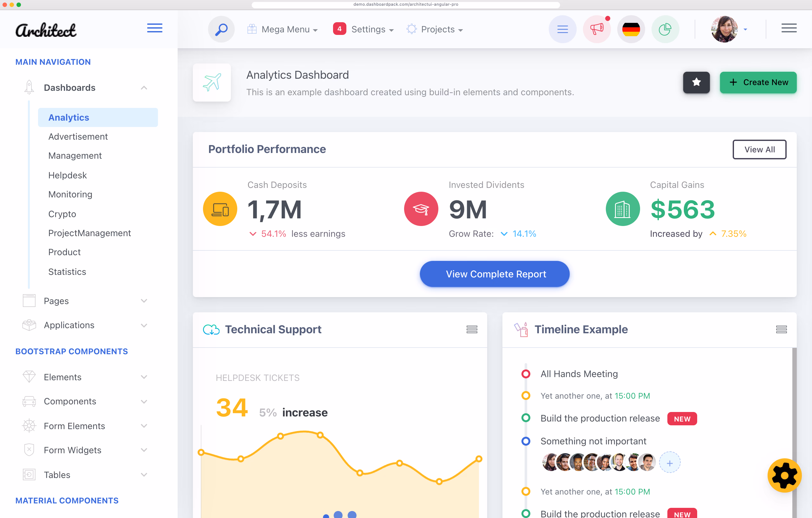Click the Invested Dividents graduation cap icon
This screenshot has width=812, height=518.
[x=421, y=209]
